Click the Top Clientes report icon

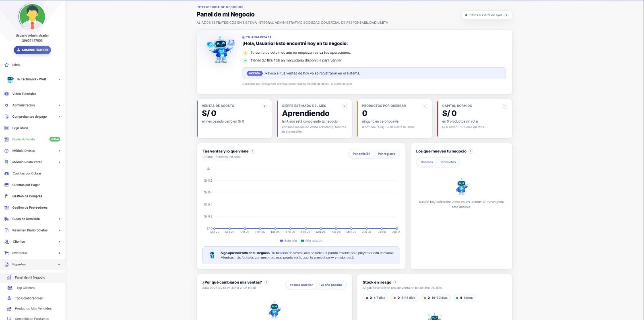click(x=10, y=288)
